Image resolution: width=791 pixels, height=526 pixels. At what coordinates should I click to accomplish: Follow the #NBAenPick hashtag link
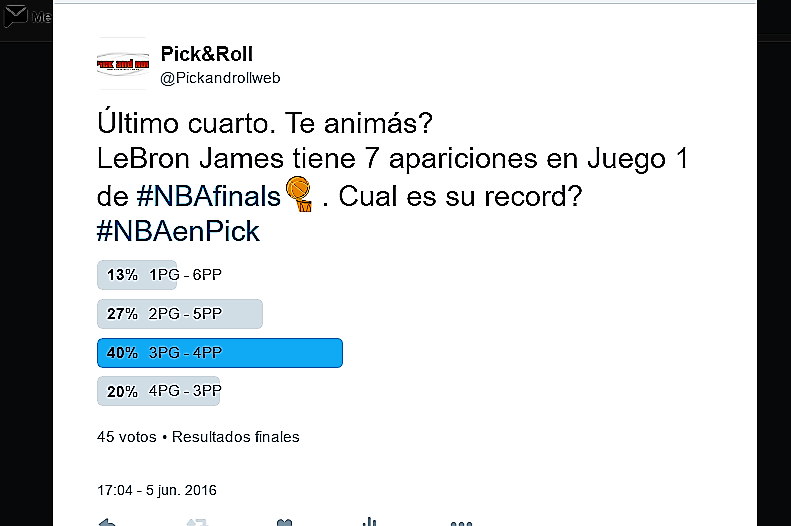(x=178, y=231)
